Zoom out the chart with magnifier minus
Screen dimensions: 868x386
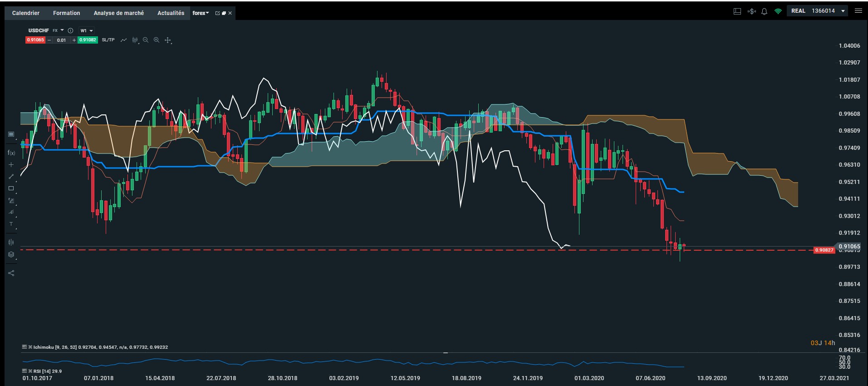point(146,40)
